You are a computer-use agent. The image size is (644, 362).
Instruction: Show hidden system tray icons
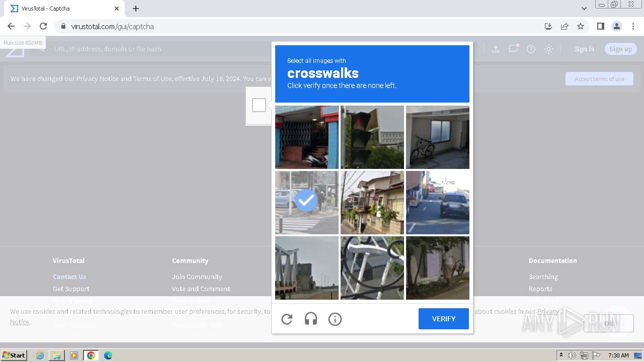tap(561, 355)
